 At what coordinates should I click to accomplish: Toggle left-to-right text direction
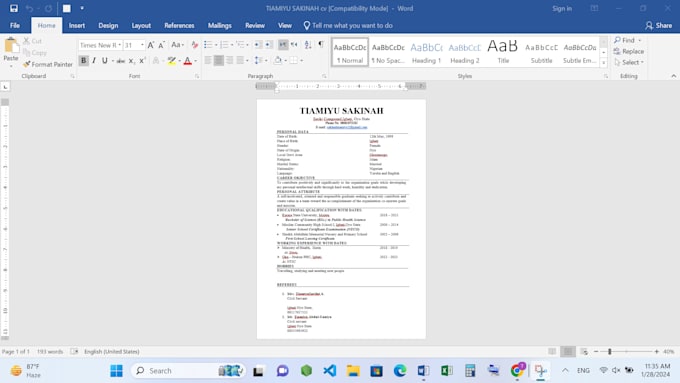(283, 45)
